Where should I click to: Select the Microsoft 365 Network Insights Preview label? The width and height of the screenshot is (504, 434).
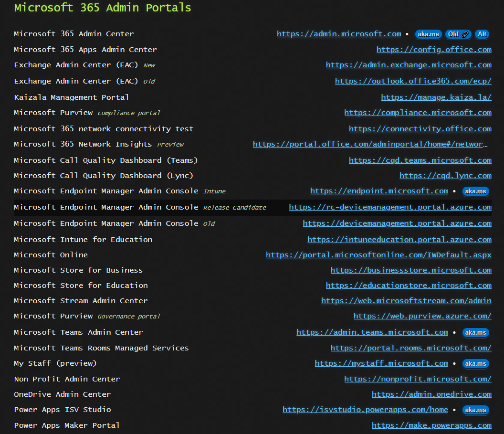(x=99, y=144)
